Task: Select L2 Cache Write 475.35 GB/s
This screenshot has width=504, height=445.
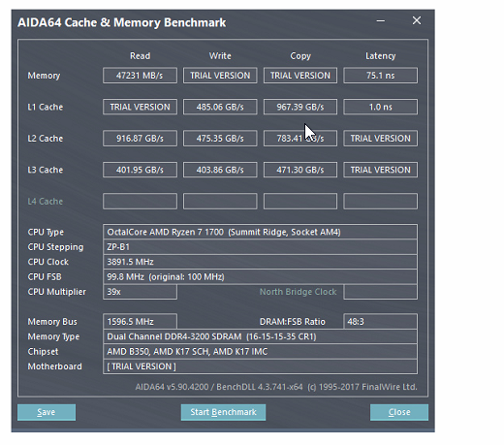Action: pyautogui.click(x=220, y=139)
